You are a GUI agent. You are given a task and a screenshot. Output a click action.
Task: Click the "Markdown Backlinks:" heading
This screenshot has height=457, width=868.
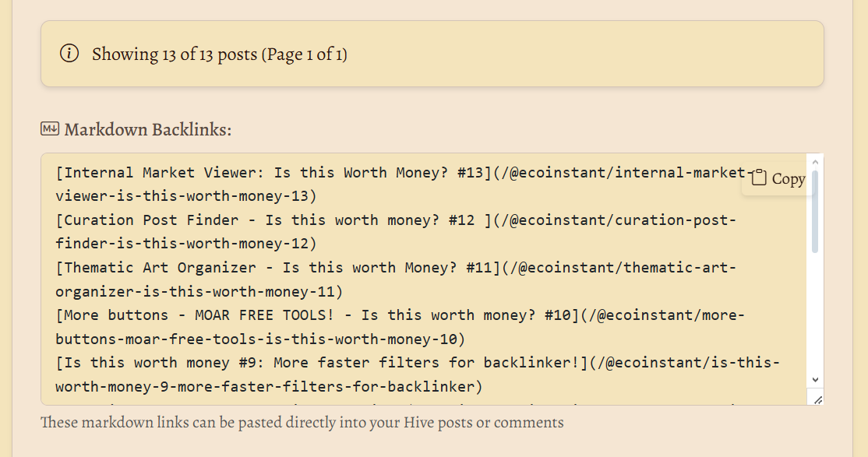[148, 130]
